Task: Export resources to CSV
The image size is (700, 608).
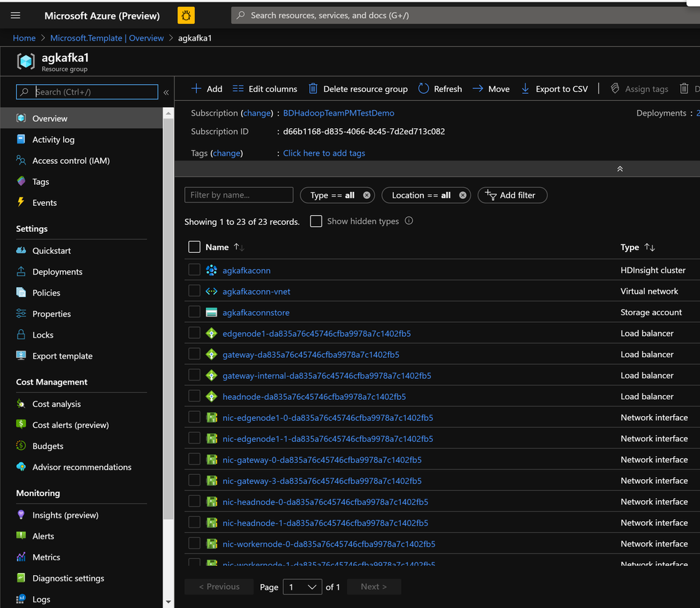Action: (554, 89)
